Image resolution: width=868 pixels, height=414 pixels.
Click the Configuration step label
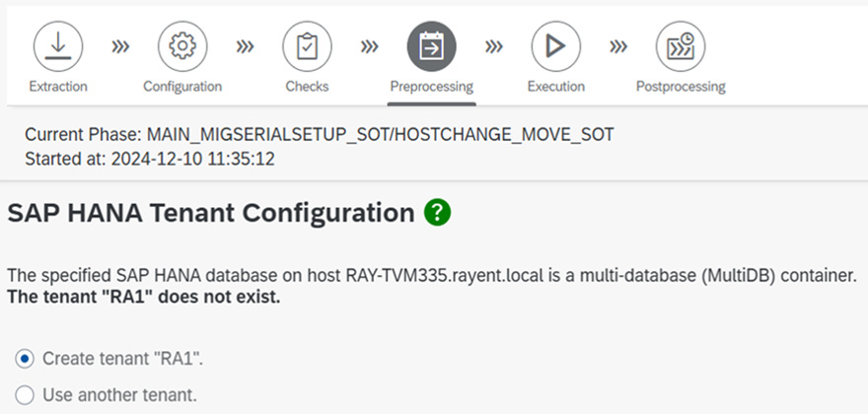click(182, 87)
